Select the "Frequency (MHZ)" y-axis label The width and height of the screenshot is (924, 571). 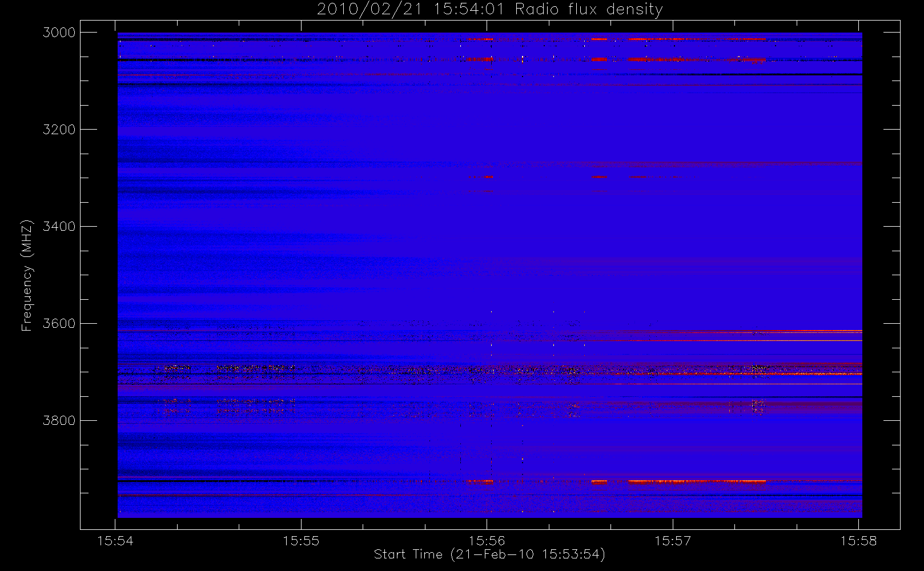click(27, 275)
